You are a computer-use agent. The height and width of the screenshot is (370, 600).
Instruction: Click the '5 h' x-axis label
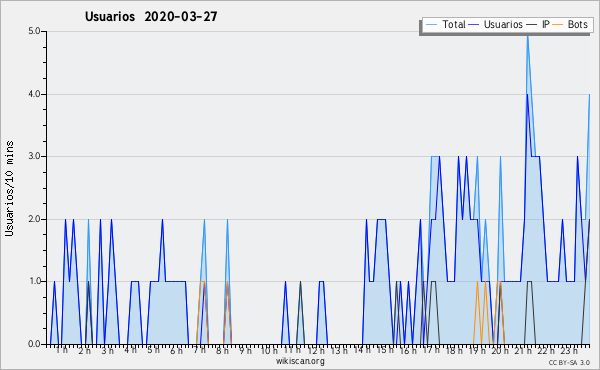[x=153, y=350]
